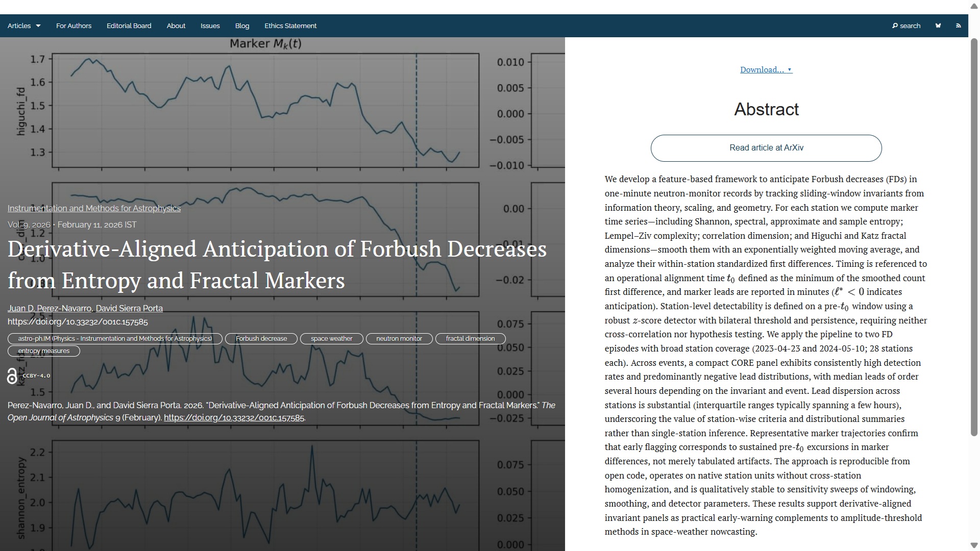Expand the Download… dropdown
Screen dimensions: 980x551
pos(766,70)
